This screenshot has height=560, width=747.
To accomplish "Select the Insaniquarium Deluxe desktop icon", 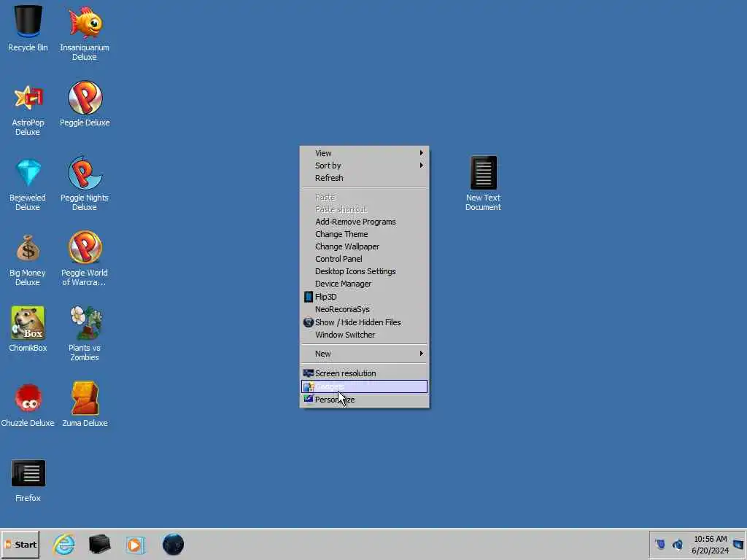I will pos(85,32).
